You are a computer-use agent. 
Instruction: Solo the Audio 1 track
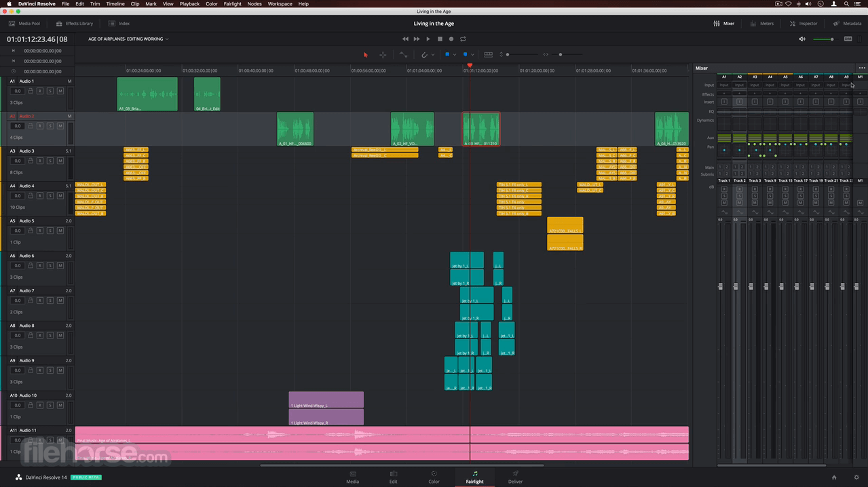[x=50, y=91]
